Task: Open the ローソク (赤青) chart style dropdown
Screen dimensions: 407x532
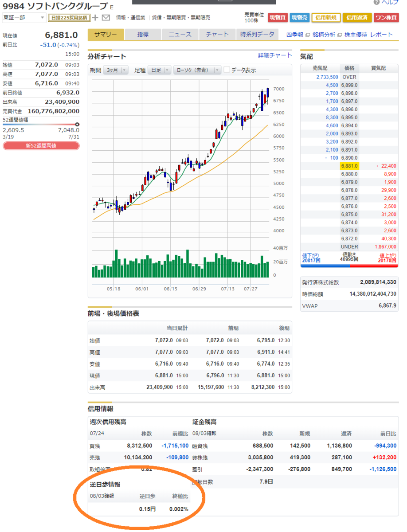Action: 197,70
